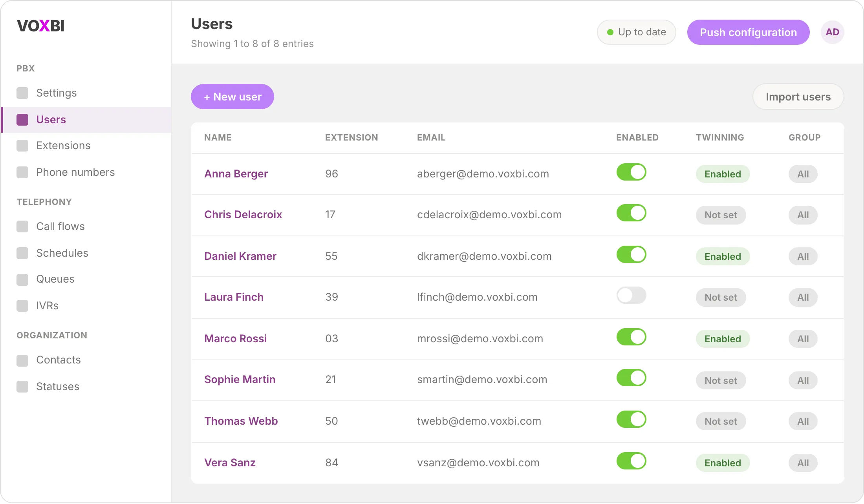The width and height of the screenshot is (864, 504).
Task: Click the Users sidebar icon
Action: (22, 120)
